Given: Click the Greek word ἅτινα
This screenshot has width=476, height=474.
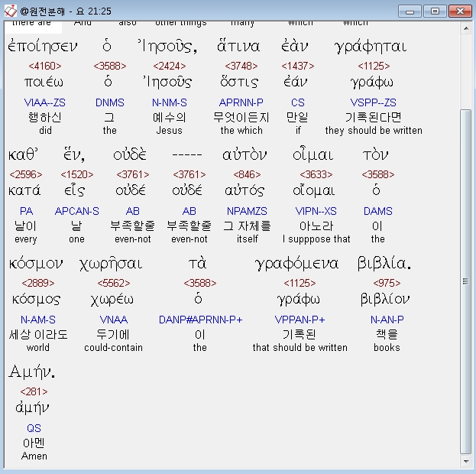Looking at the screenshot, I should pos(238,46).
